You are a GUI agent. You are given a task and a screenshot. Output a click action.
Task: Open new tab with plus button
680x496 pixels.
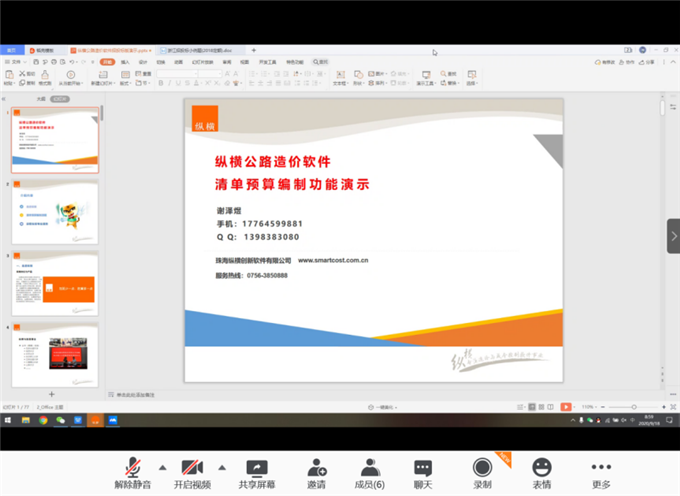pyautogui.click(x=254, y=50)
